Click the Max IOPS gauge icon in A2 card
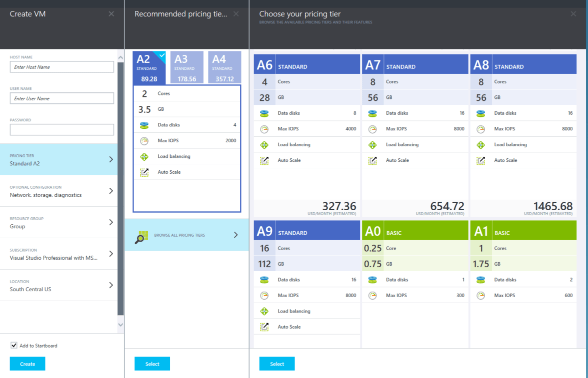 pyautogui.click(x=144, y=141)
